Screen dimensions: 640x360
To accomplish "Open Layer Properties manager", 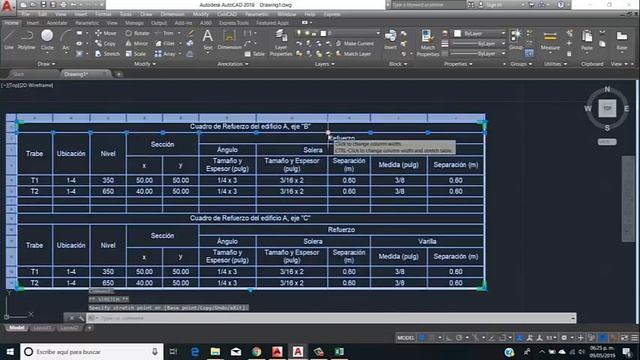I will pos(281,43).
